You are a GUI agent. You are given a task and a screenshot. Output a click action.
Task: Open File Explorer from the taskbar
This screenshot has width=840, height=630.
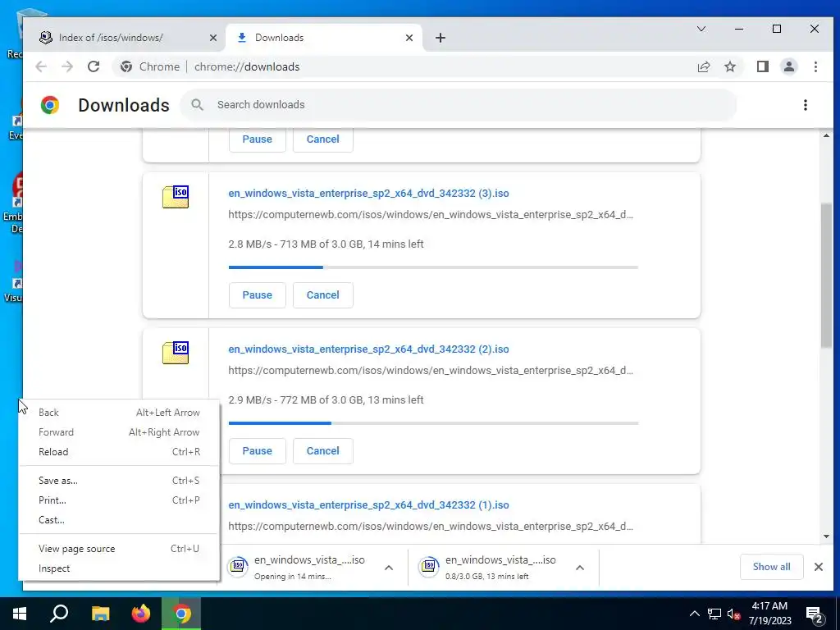[x=100, y=614]
